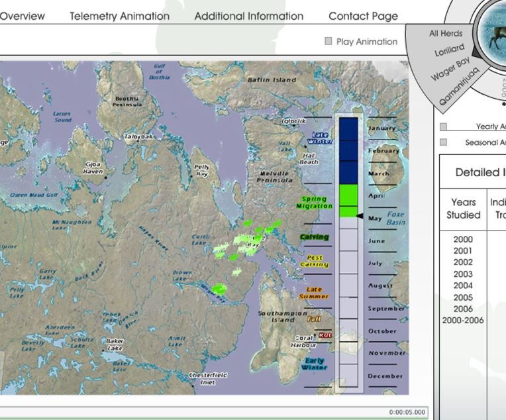
Task: Click the Spring Migration season label
Action: point(315,203)
